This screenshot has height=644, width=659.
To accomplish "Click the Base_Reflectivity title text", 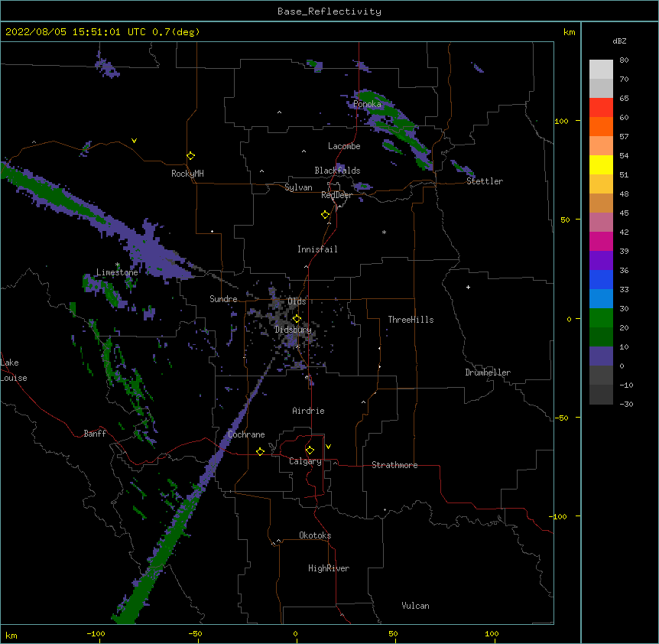I will 329,11.
